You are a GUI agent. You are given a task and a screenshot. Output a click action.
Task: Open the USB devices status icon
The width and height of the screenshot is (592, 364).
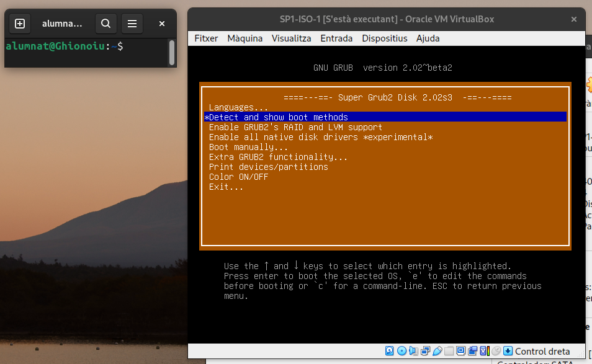437,351
